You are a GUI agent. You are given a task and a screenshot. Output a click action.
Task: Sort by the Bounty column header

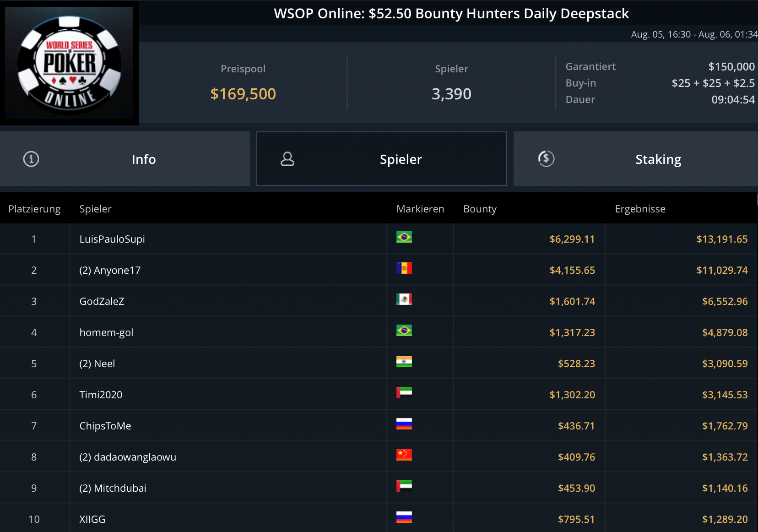click(480, 209)
